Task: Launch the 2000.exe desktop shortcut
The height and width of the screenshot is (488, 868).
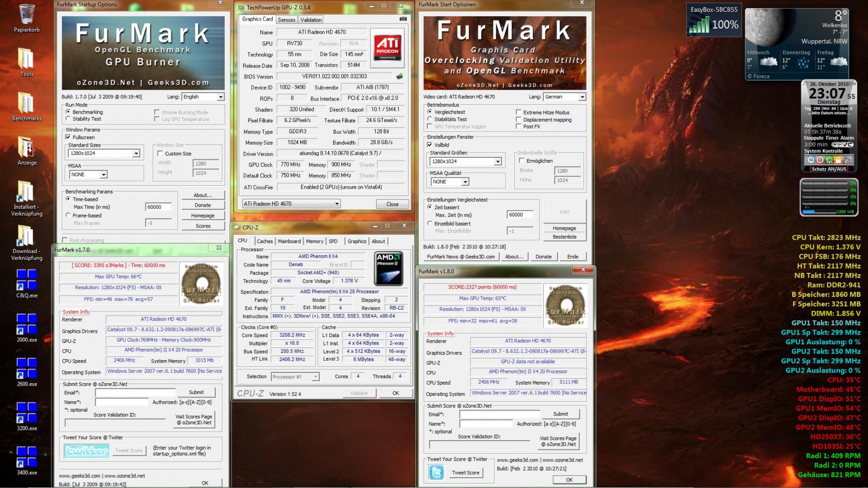Action: [x=26, y=328]
